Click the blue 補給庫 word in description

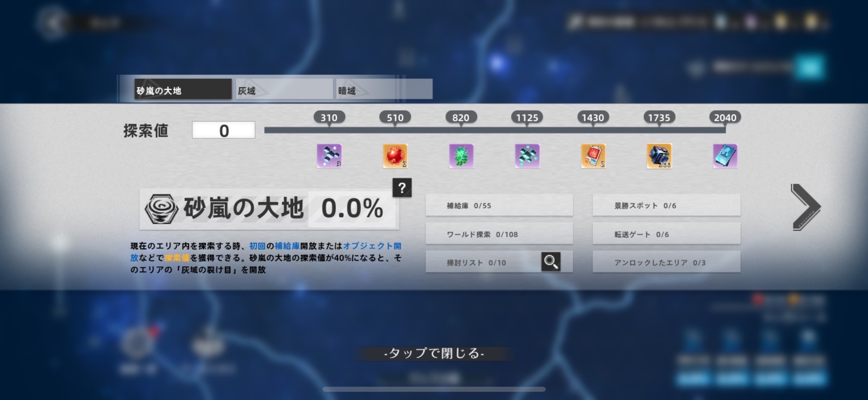(x=287, y=246)
